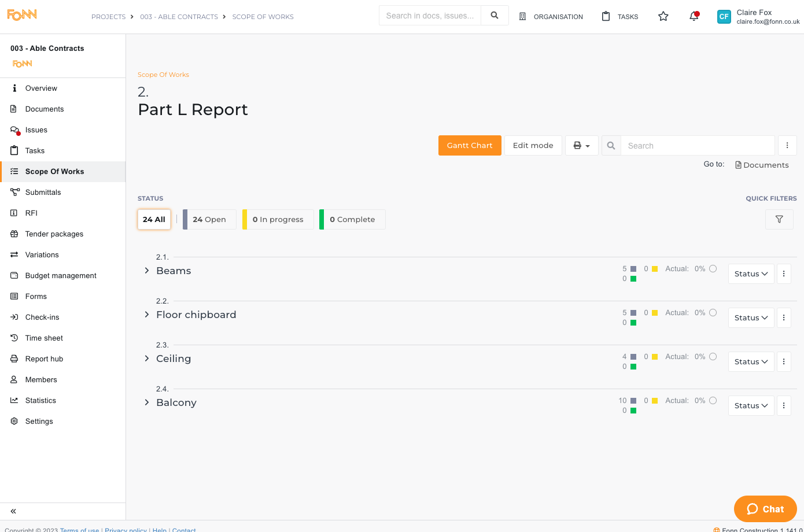Select the 0 Complete green status filter
Viewport: 804px width, 532px height.
[x=352, y=220]
